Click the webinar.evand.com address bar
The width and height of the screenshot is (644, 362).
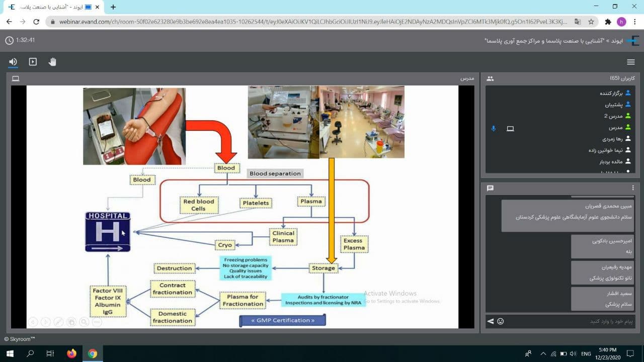point(313,22)
